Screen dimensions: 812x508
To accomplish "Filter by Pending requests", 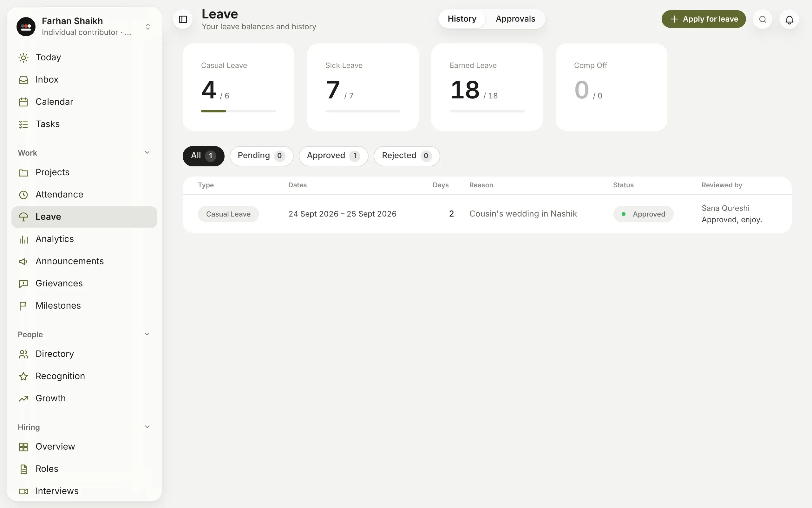I will click(261, 156).
